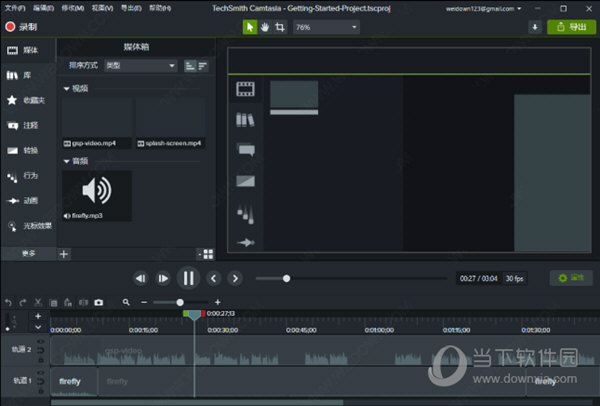Click the playback scrubber slider knob
Screen dimensions: 600x406
286,278
